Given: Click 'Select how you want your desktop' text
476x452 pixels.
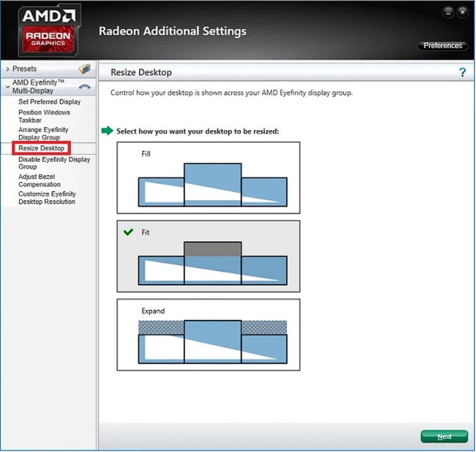Looking at the screenshot, I should (198, 131).
